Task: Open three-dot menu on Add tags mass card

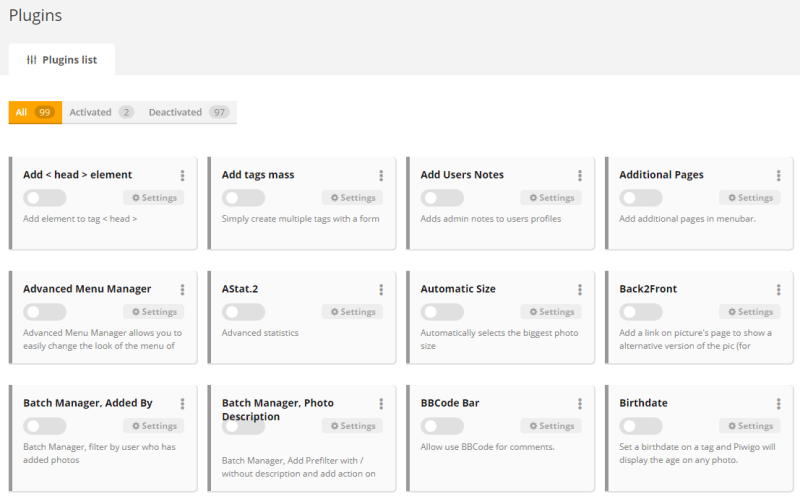Action: 381,176
